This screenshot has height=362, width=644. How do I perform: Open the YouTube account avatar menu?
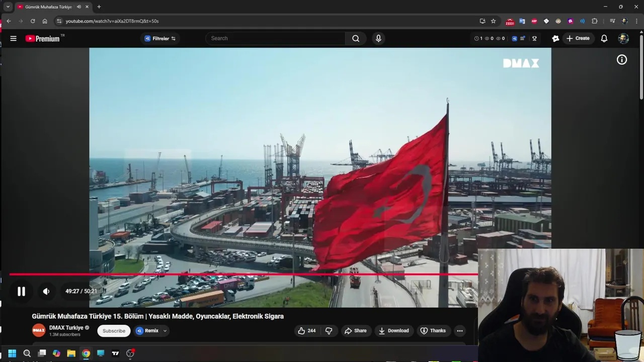[623, 38]
